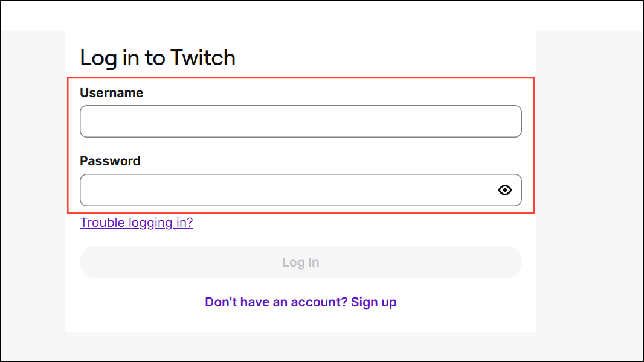Click the Password field's left edge
The image size is (644, 362).
pos(88,190)
